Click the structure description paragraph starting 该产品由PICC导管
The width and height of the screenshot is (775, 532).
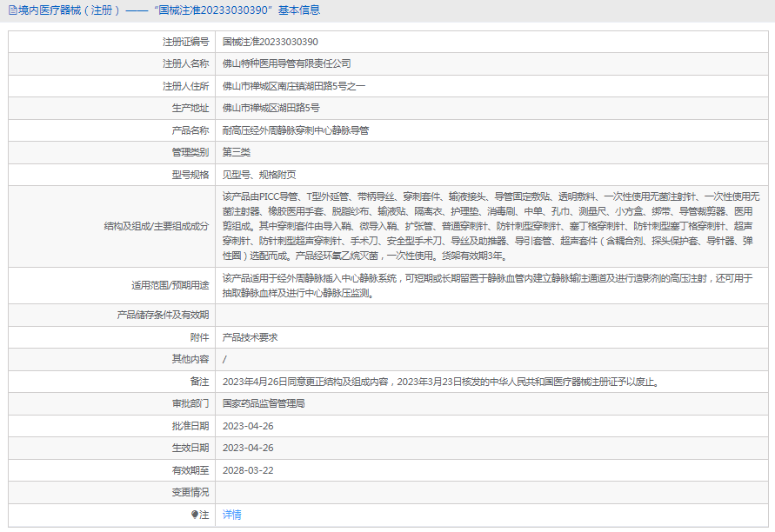coord(491,226)
